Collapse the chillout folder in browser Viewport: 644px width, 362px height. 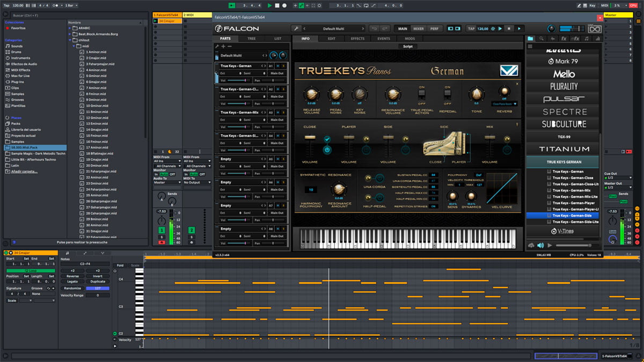pos(70,40)
